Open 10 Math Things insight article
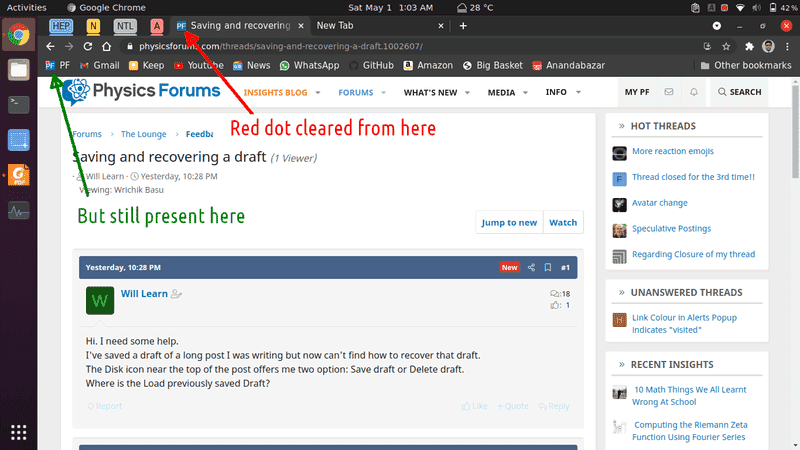 689,396
